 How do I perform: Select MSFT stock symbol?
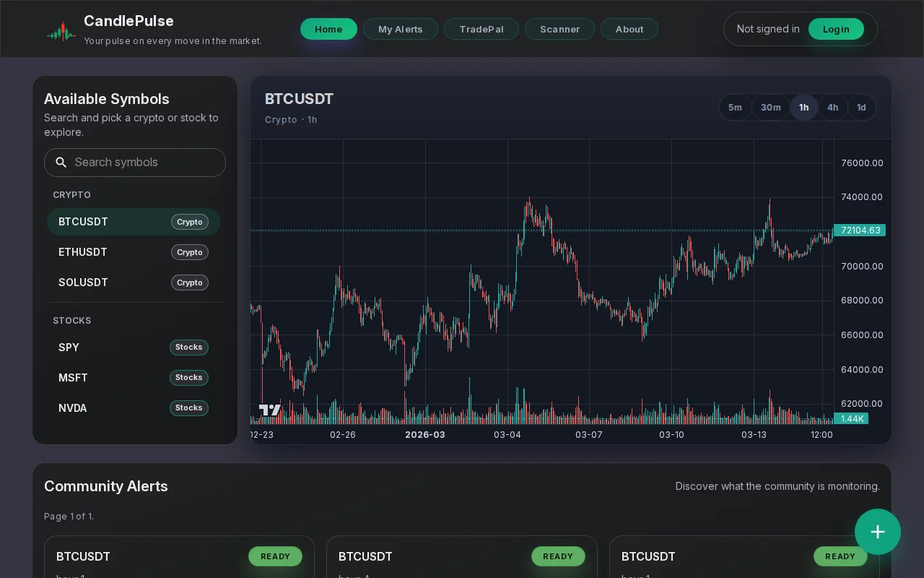click(134, 378)
